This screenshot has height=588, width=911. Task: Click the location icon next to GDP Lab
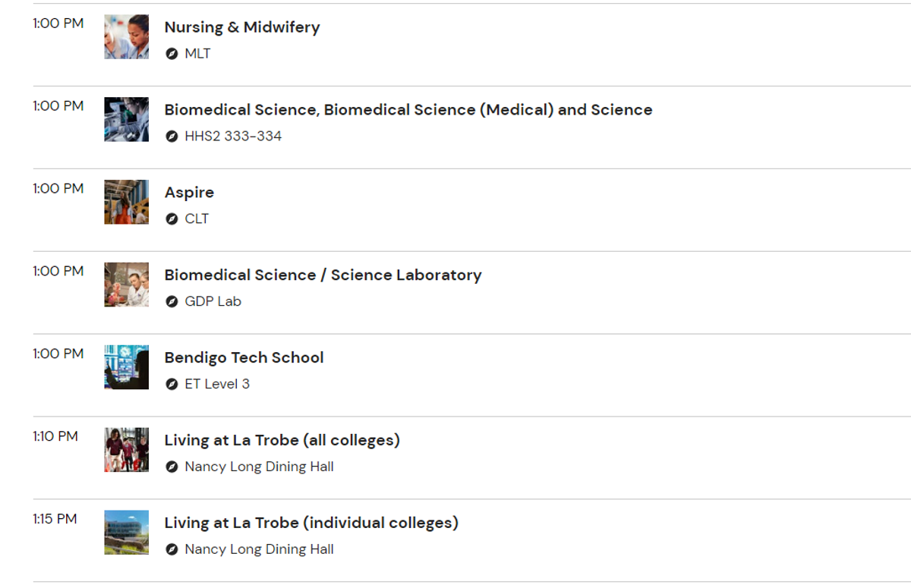point(172,302)
